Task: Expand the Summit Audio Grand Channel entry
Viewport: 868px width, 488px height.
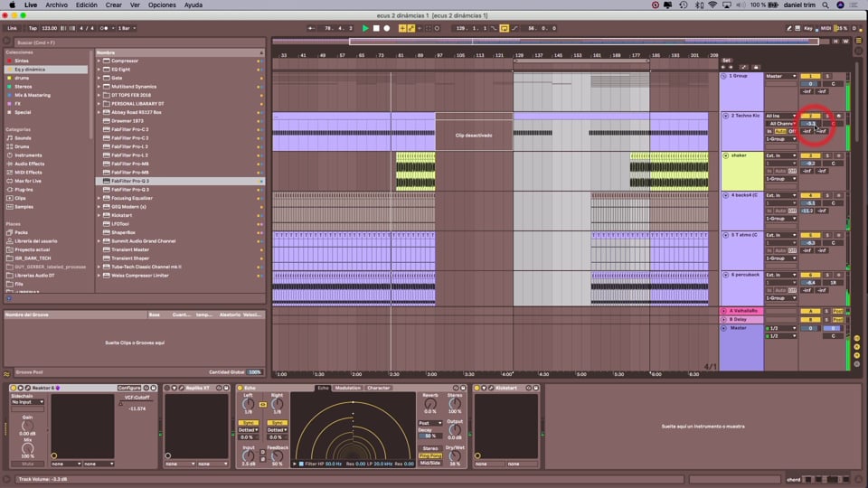Action: 99,241
